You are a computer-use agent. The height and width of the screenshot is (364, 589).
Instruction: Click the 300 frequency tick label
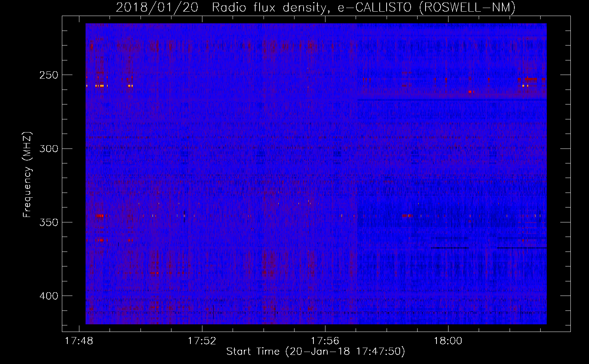[x=49, y=149]
